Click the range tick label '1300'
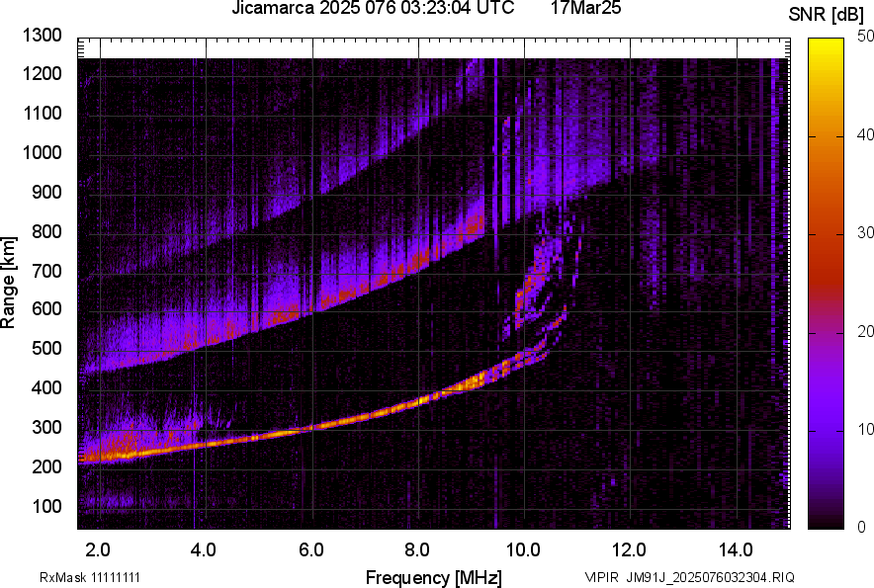The image size is (874, 588). click(x=42, y=36)
